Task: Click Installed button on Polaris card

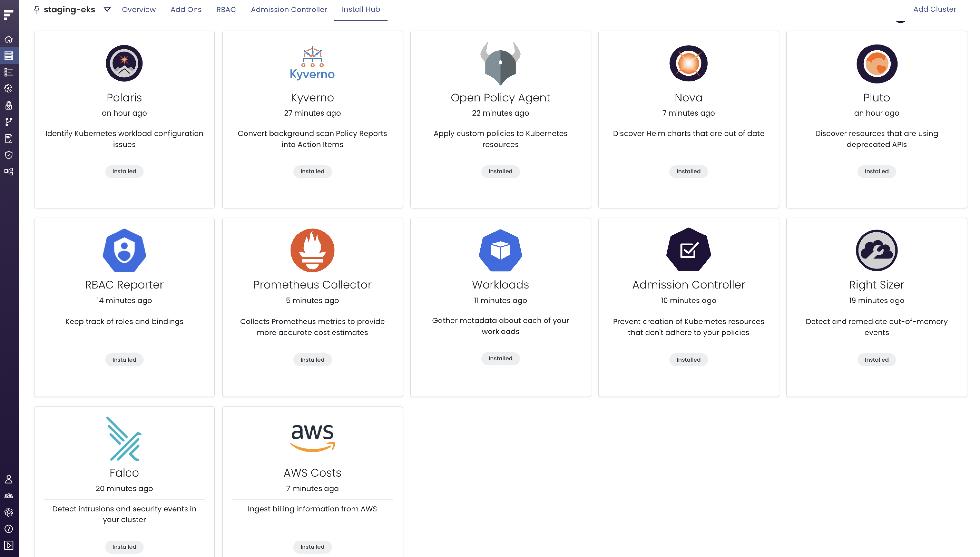Action: (x=124, y=171)
